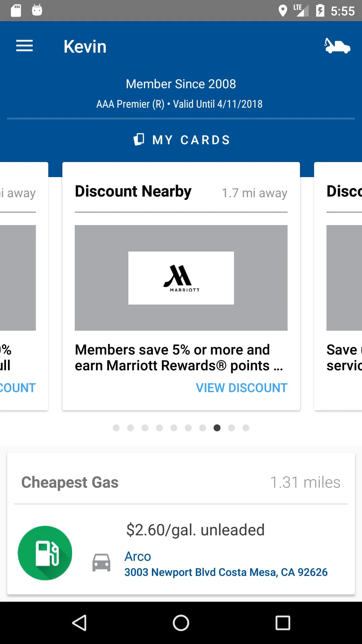Open the 3003 Newport Blvd address link

[226, 572]
